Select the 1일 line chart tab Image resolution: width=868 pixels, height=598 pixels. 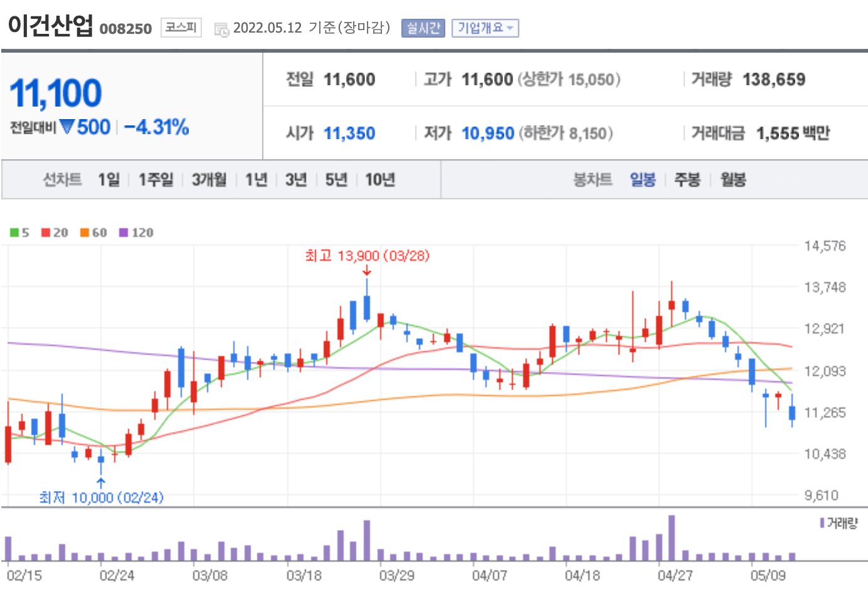tap(109, 180)
